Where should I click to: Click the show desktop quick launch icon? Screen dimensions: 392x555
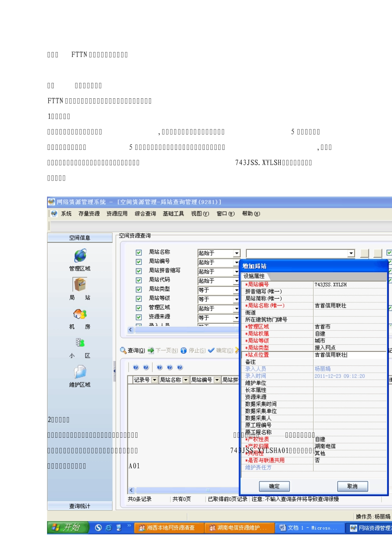(119, 528)
